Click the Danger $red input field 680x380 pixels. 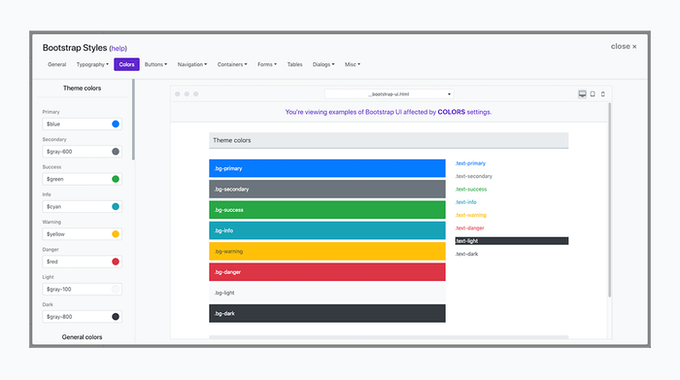(x=82, y=262)
